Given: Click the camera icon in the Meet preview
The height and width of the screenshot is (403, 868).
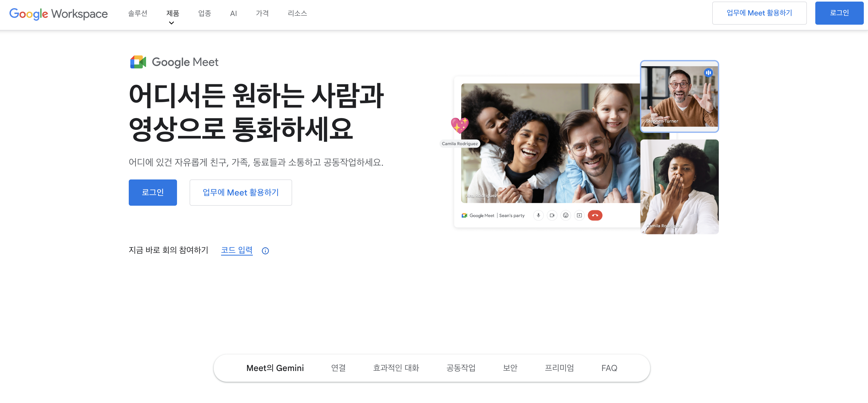Looking at the screenshot, I should tap(552, 215).
